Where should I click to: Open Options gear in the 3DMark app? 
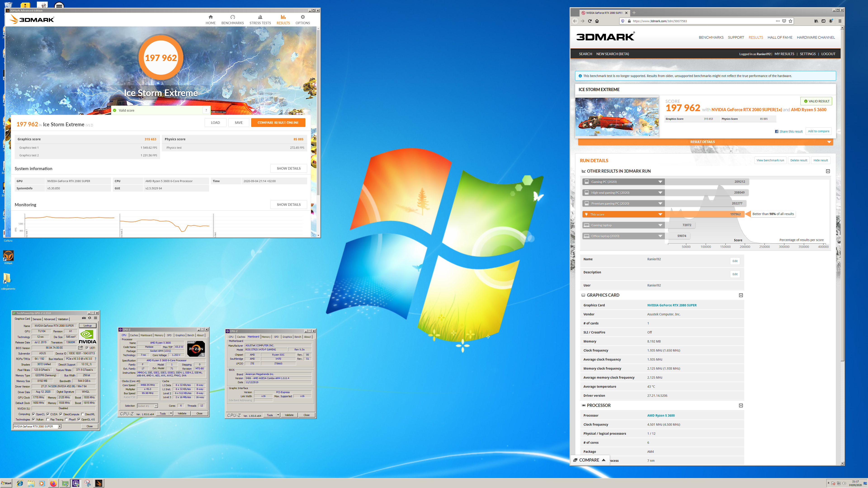(303, 19)
